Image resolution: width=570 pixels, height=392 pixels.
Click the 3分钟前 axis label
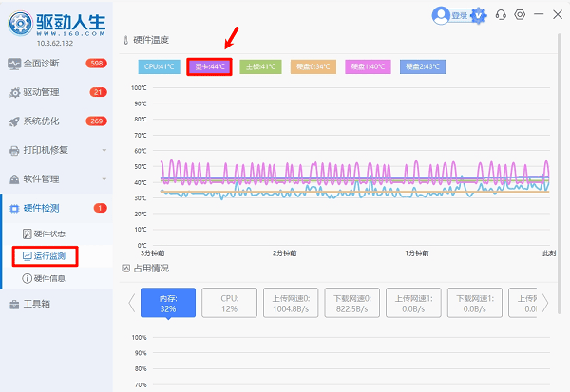(152, 252)
